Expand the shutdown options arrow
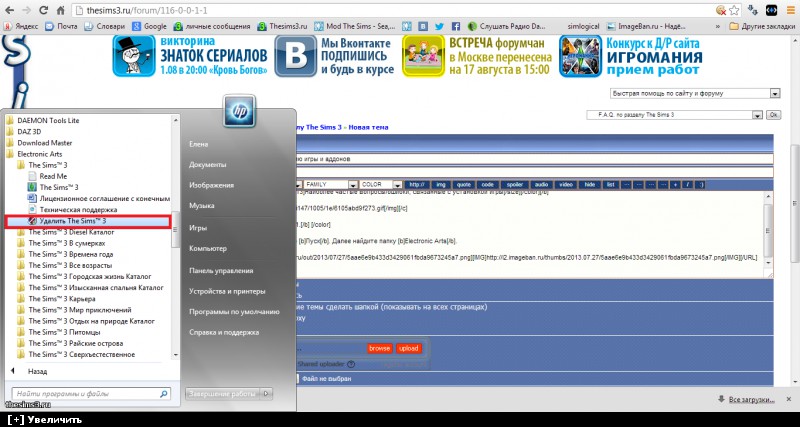Viewport: 800px width, 427px height. click(266, 394)
